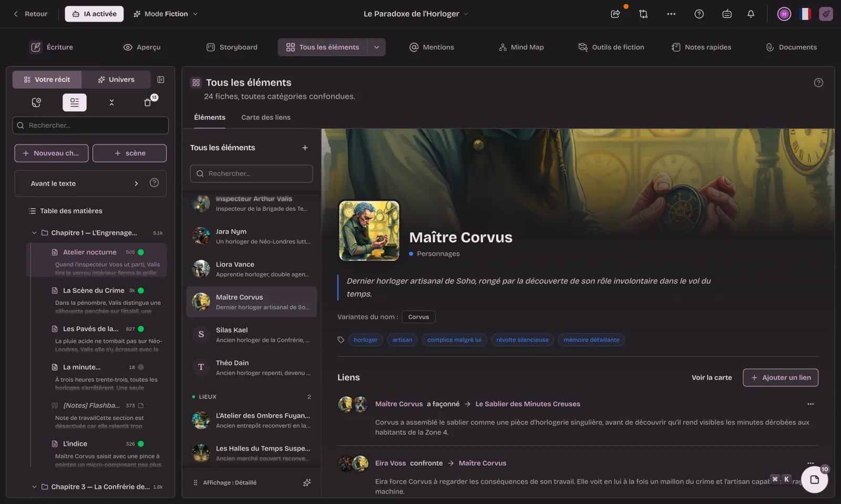
Task: Click Maître Corvus portrait thumbnail
Action: pyautogui.click(x=369, y=231)
